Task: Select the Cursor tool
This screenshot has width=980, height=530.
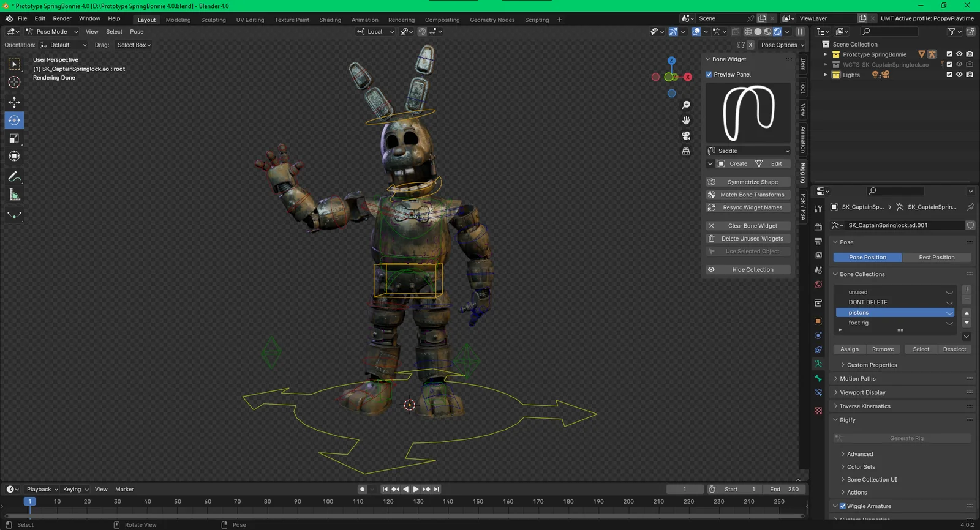Action: (14, 83)
